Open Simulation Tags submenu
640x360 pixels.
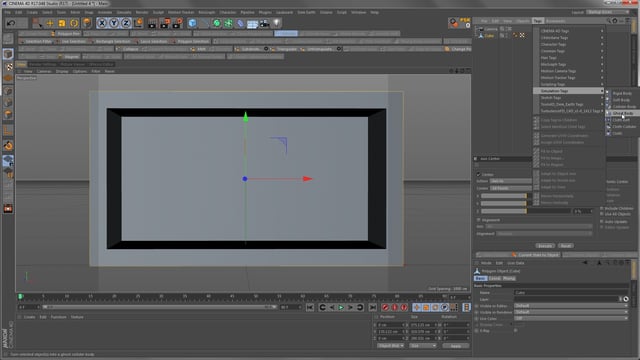click(x=569, y=91)
